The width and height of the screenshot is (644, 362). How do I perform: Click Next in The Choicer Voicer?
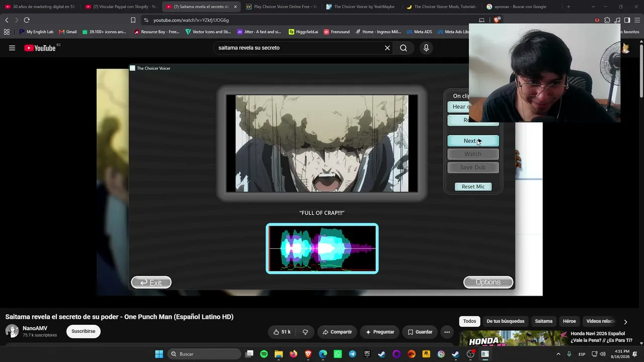coord(473,141)
